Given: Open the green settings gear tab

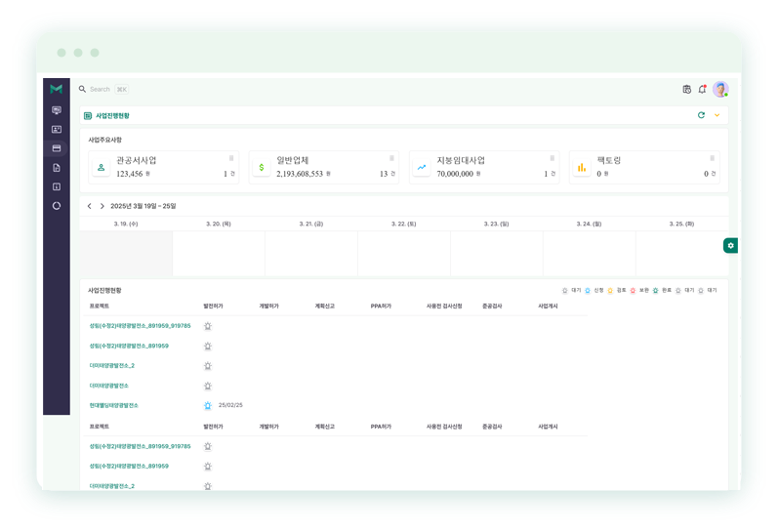Looking at the screenshot, I should click(x=730, y=246).
